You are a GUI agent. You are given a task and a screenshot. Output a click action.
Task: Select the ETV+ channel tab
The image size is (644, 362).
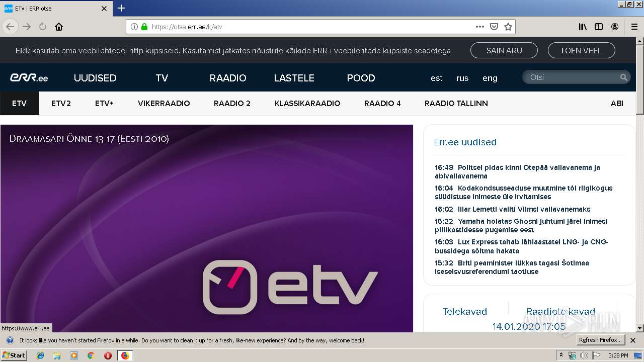click(104, 104)
